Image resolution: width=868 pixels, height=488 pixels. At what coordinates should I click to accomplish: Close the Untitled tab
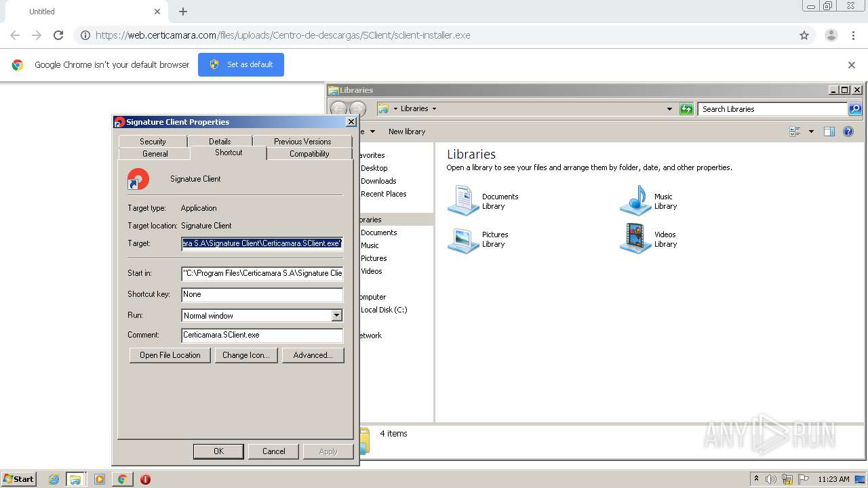157,12
